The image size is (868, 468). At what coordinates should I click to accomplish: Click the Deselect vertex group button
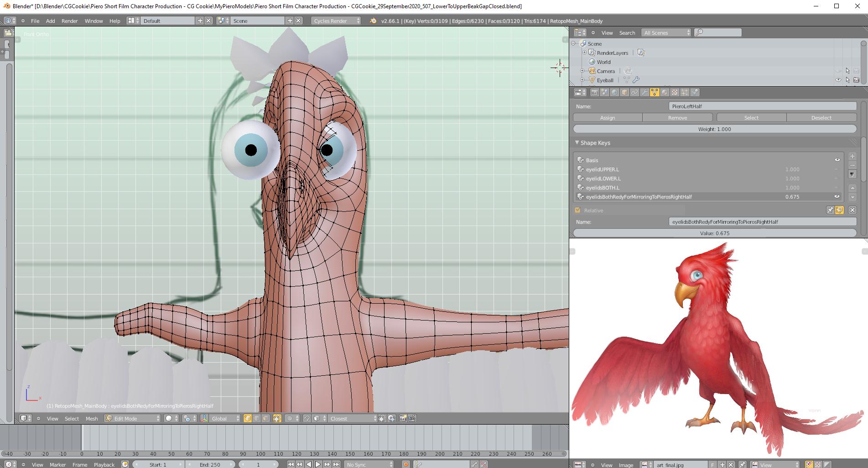pyautogui.click(x=821, y=118)
